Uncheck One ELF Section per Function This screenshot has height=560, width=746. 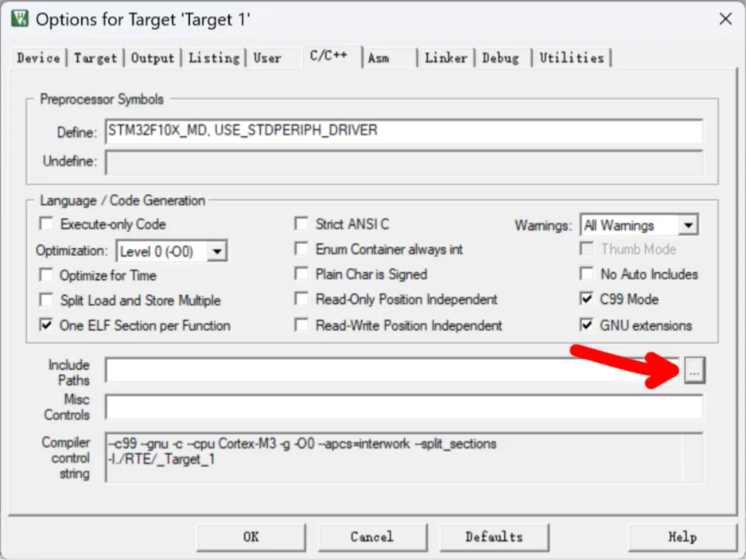point(46,325)
